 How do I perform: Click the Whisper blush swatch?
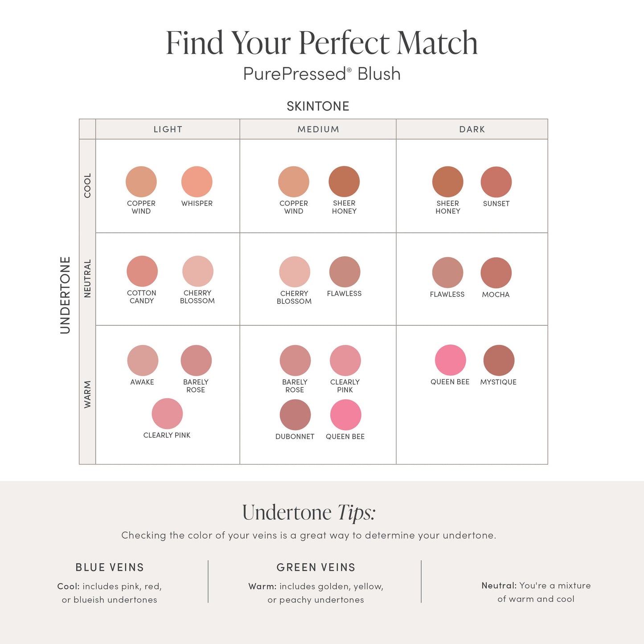click(197, 182)
